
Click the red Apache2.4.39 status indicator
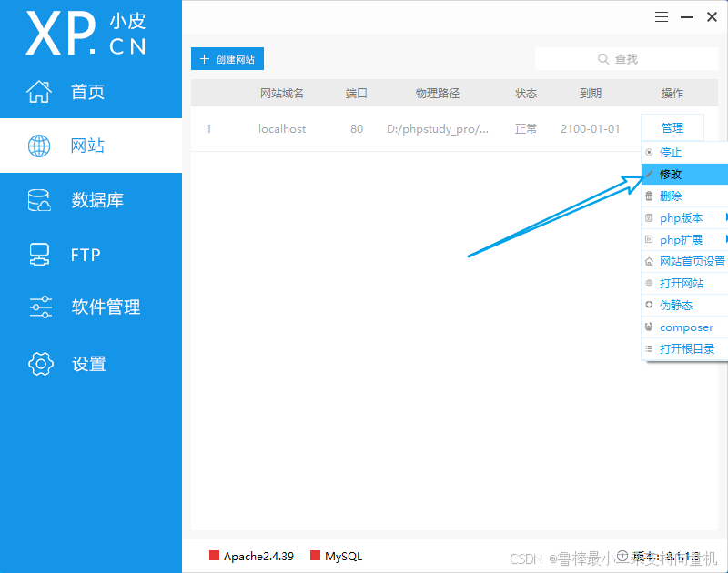click(x=214, y=556)
